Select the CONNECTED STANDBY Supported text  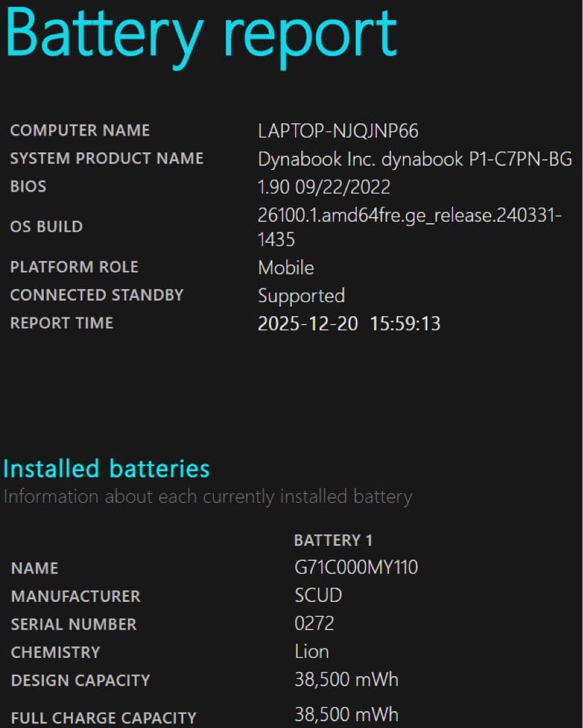[x=301, y=296]
